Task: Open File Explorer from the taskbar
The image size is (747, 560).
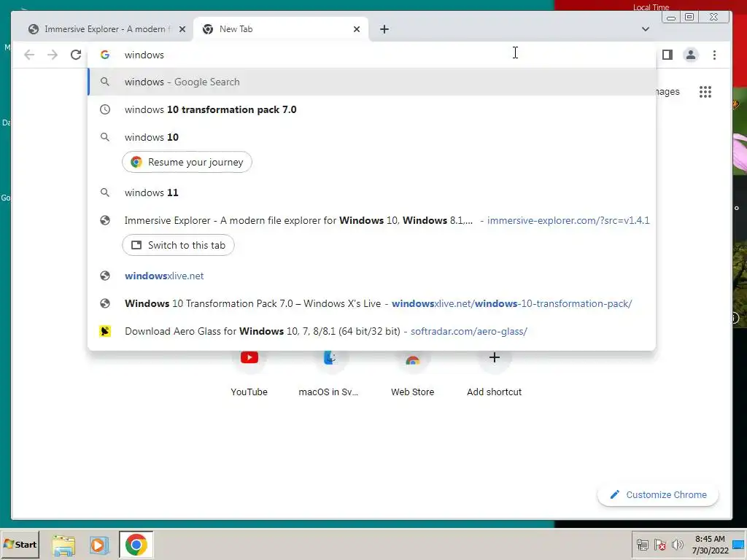Action: point(63,545)
